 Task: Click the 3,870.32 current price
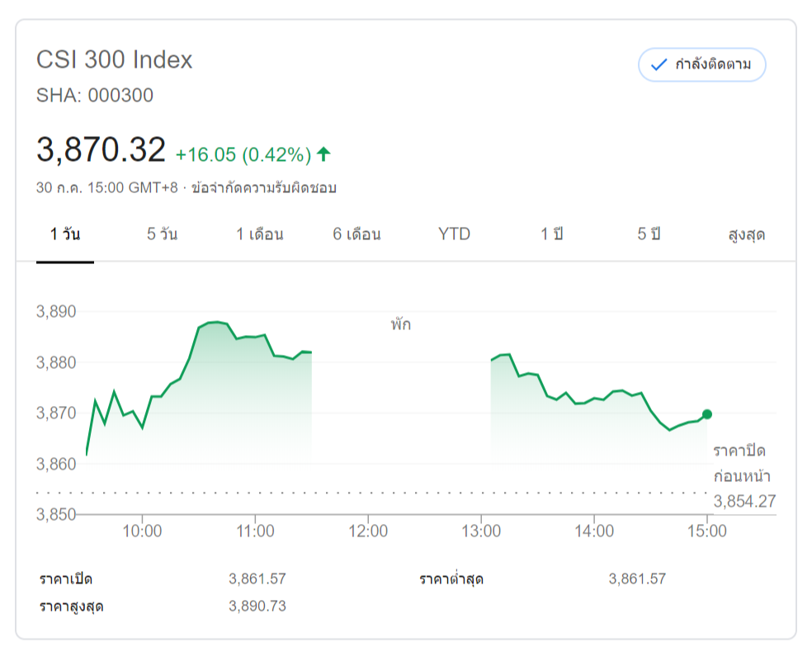(101, 149)
